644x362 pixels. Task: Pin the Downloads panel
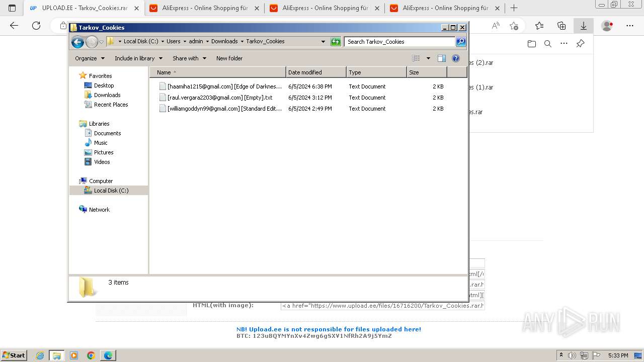tap(580, 44)
